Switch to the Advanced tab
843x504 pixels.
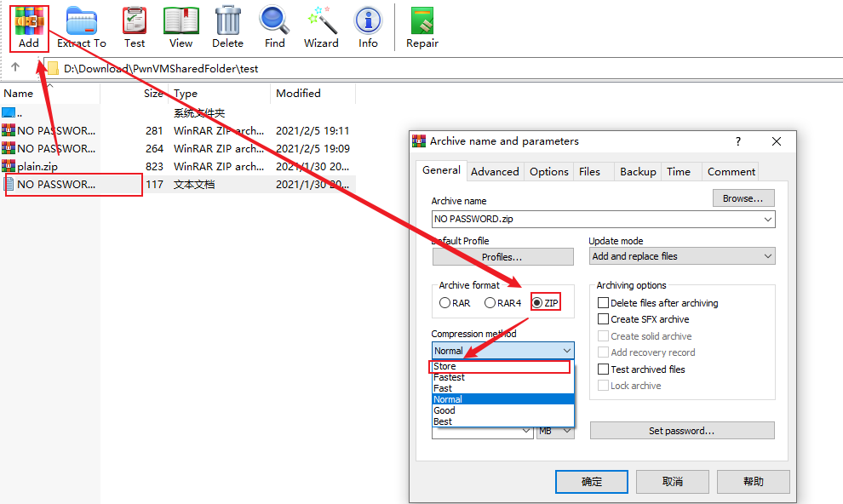[x=495, y=171]
